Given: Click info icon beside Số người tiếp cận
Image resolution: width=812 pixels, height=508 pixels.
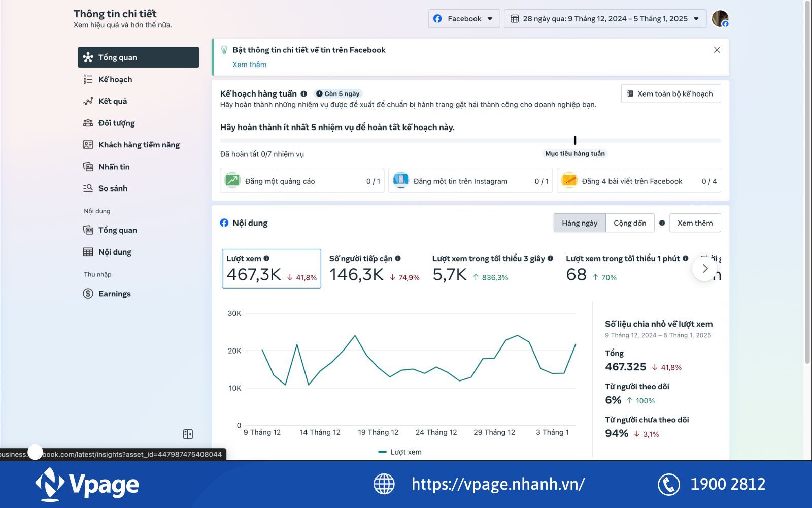Looking at the screenshot, I should point(398,258).
